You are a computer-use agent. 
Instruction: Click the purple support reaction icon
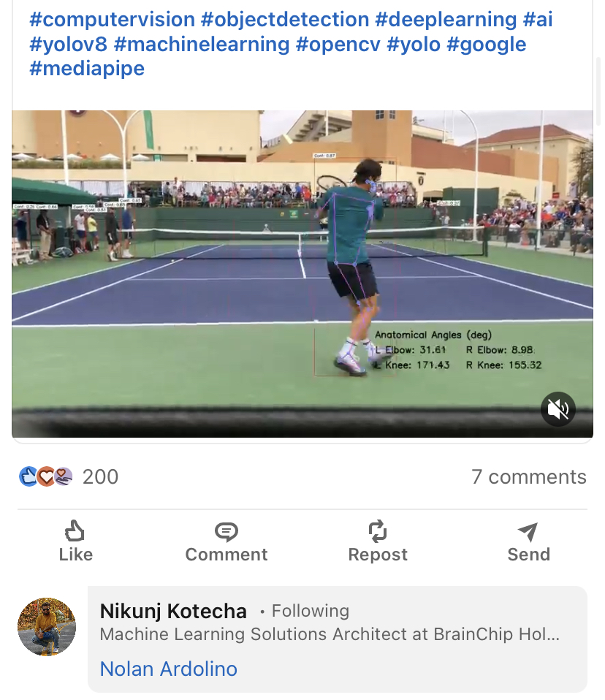tap(64, 476)
